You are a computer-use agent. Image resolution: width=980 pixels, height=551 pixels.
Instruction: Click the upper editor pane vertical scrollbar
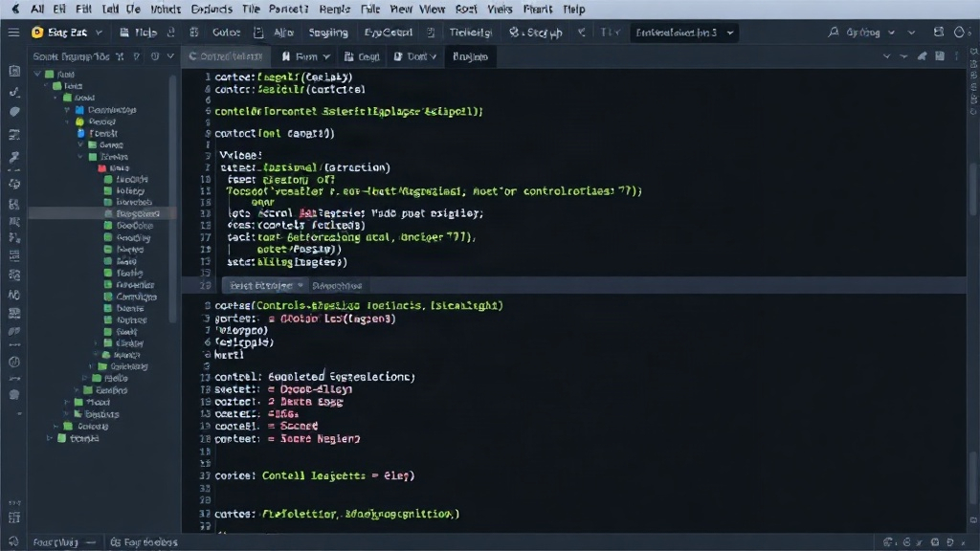click(x=972, y=187)
